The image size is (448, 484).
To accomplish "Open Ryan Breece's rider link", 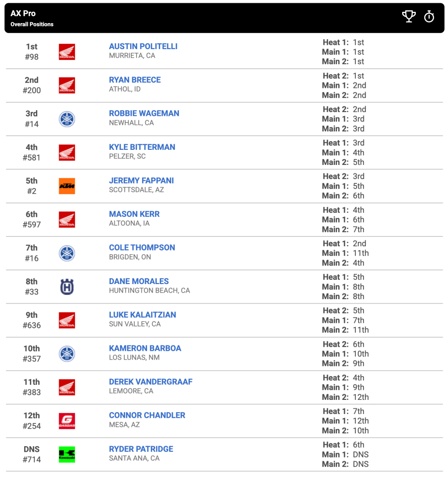I will (x=135, y=80).
